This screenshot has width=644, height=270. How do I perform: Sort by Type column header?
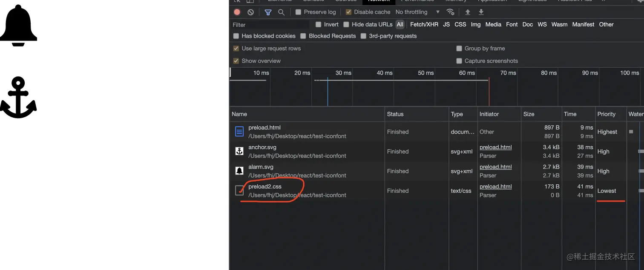click(463, 114)
